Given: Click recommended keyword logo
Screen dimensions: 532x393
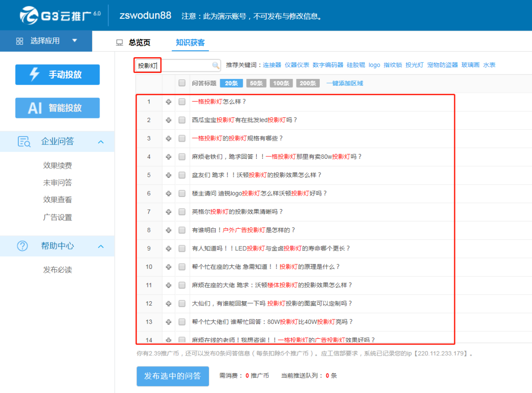Looking at the screenshot, I should pos(374,65).
